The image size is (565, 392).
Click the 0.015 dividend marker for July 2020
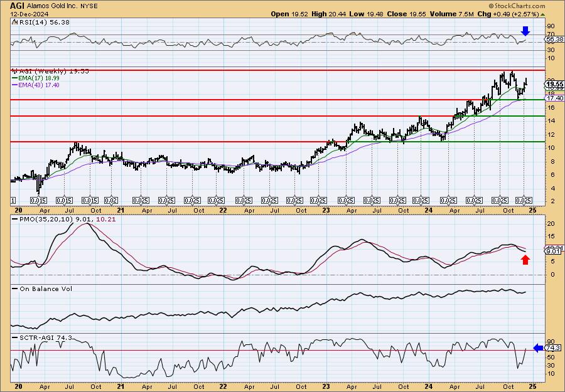[x=64, y=201]
